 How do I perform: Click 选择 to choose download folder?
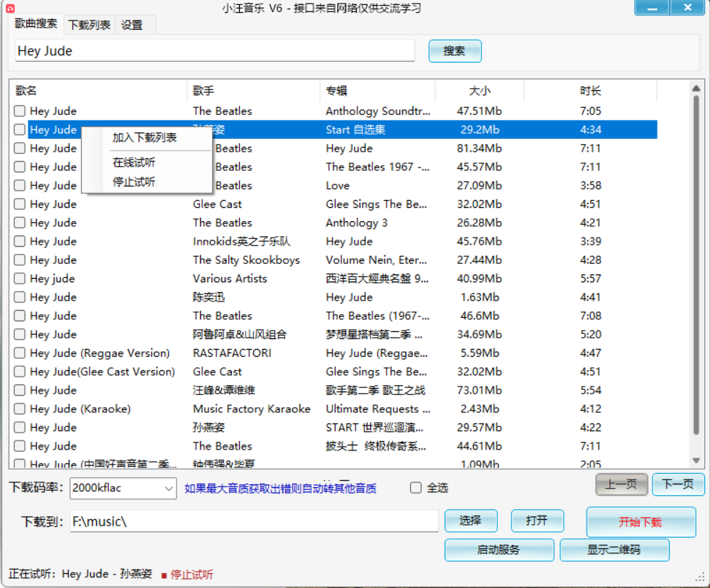(x=471, y=521)
